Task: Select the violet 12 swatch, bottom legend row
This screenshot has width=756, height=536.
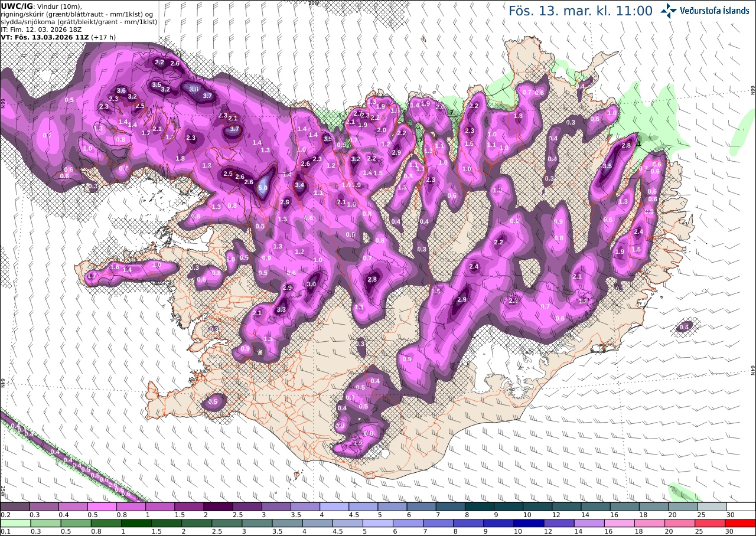Action: point(559,523)
